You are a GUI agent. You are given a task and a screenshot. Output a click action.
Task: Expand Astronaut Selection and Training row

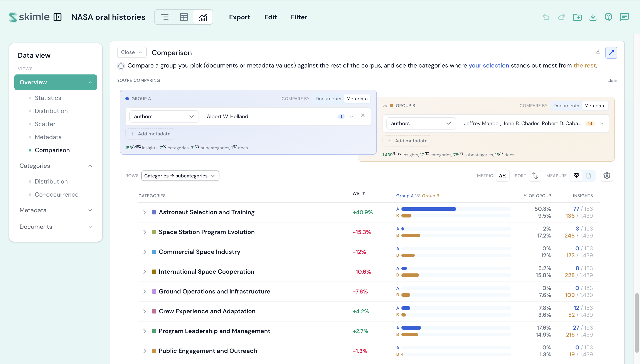145,212
